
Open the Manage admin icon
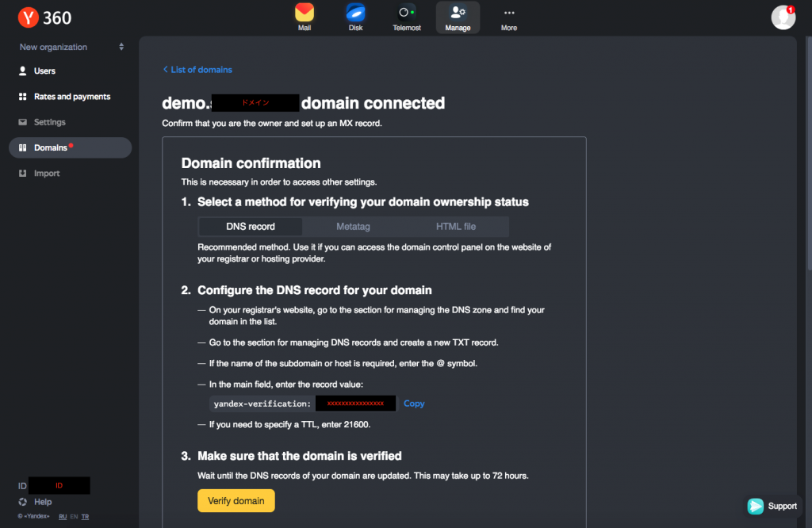pos(458,13)
